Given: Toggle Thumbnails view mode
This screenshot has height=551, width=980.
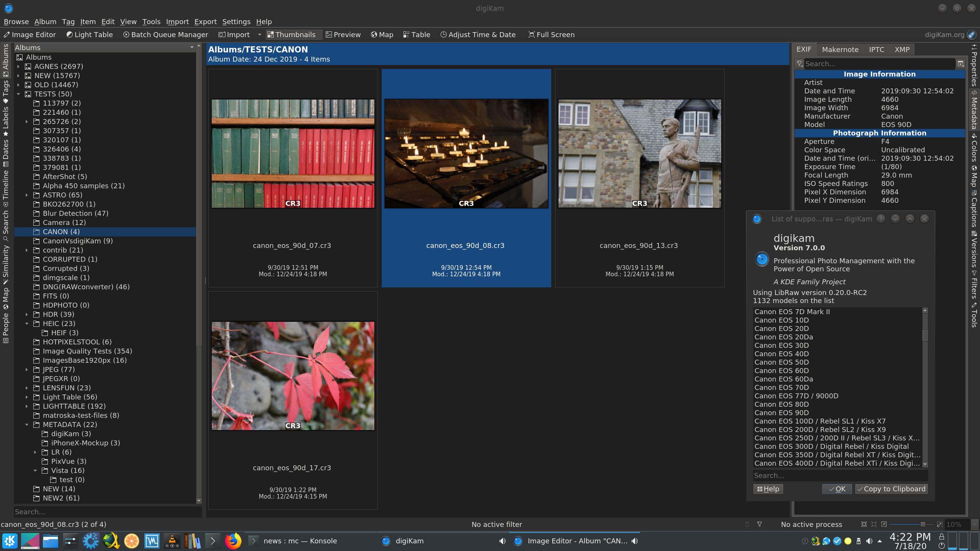Looking at the screenshot, I should point(291,35).
